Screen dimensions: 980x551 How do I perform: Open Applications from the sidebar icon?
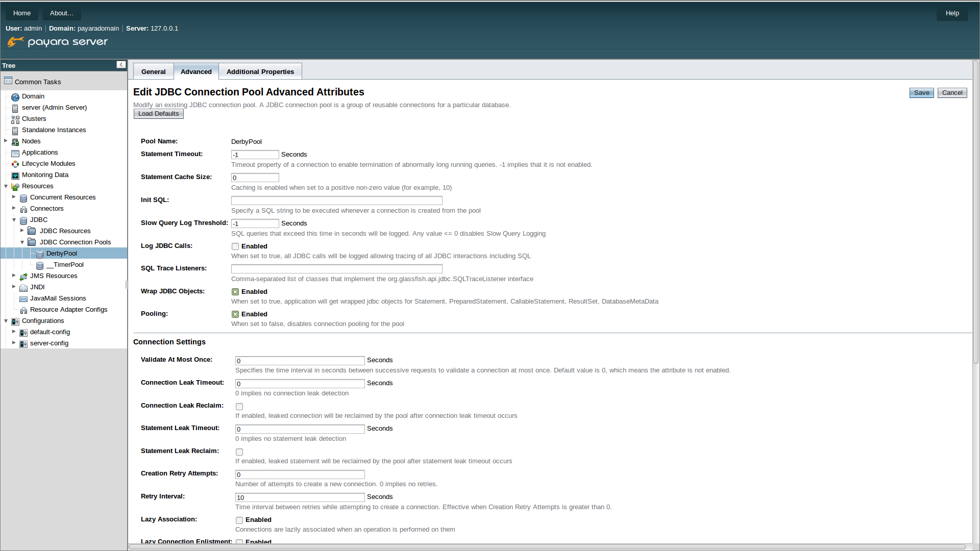(15, 153)
